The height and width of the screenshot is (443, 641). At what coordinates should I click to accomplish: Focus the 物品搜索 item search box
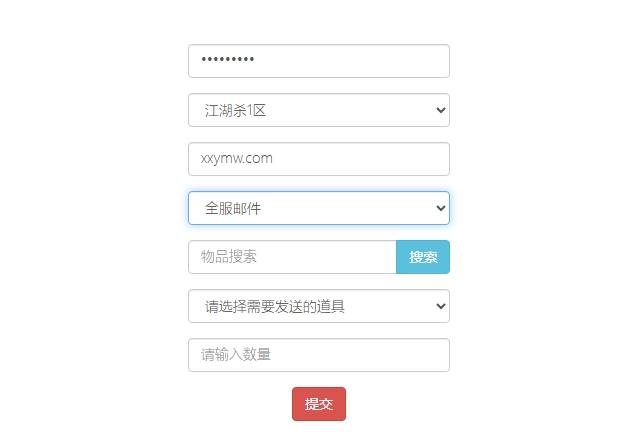tap(292, 257)
